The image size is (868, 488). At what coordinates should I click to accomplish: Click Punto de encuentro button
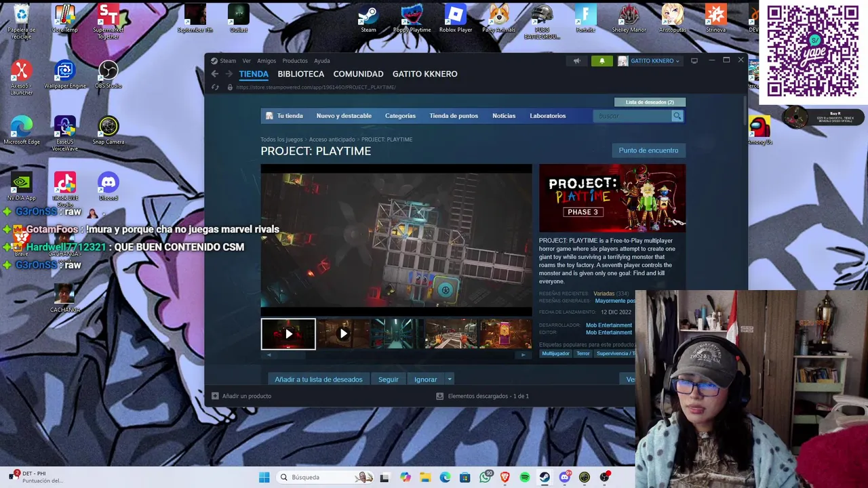648,150
